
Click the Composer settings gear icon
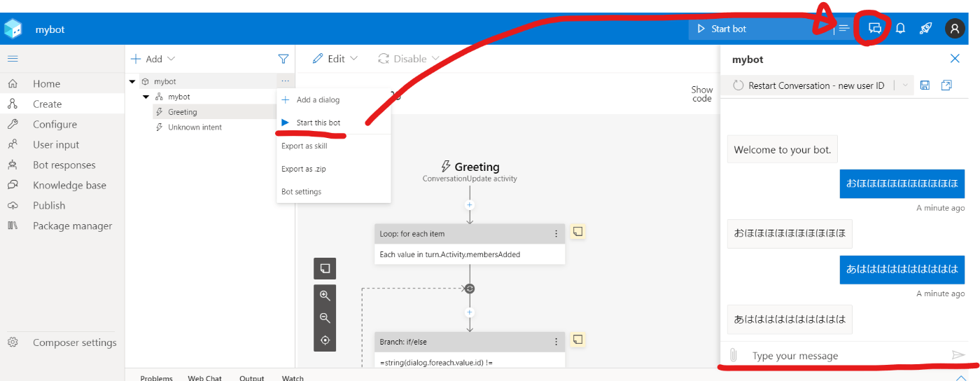[13, 342]
